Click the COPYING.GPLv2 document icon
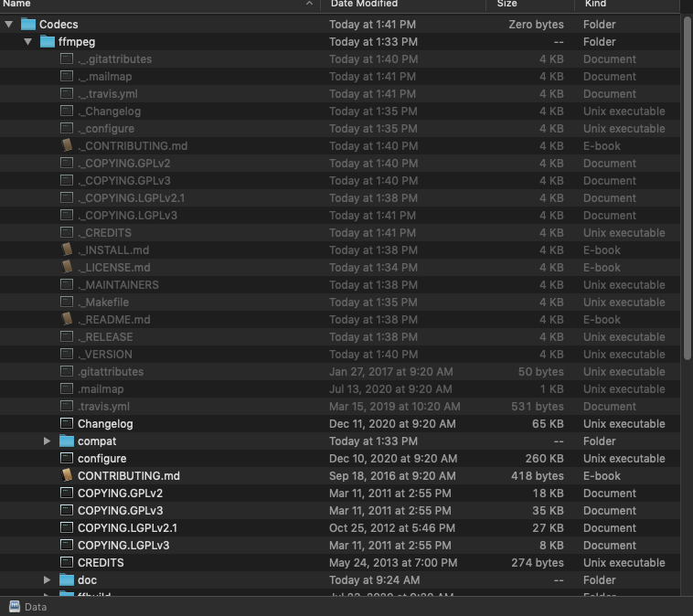This screenshot has height=616, width=693. pyautogui.click(x=67, y=493)
